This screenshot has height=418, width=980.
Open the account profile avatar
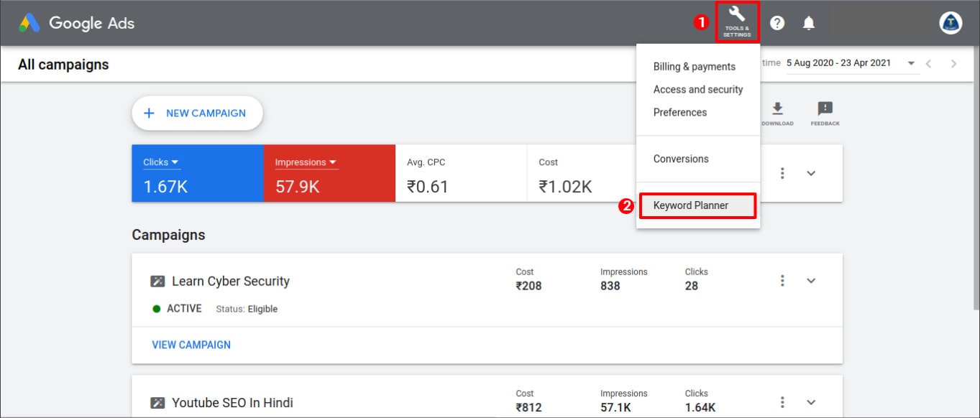click(x=951, y=23)
